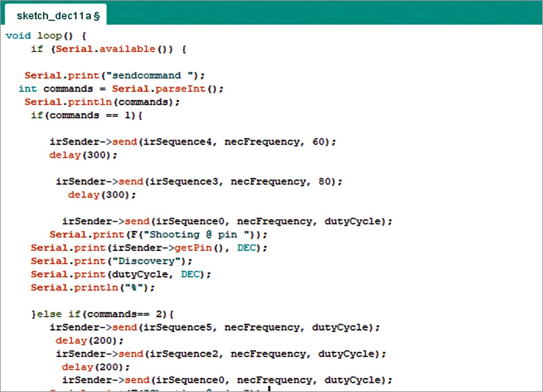Place cursor on Serial.available() condition

113,49
